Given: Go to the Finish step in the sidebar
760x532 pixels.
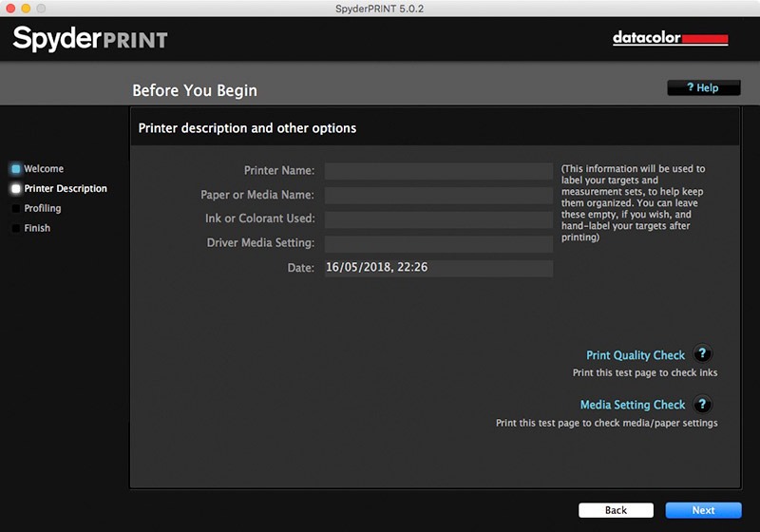Looking at the screenshot, I should pyautogui.click(x=37, y=229).
